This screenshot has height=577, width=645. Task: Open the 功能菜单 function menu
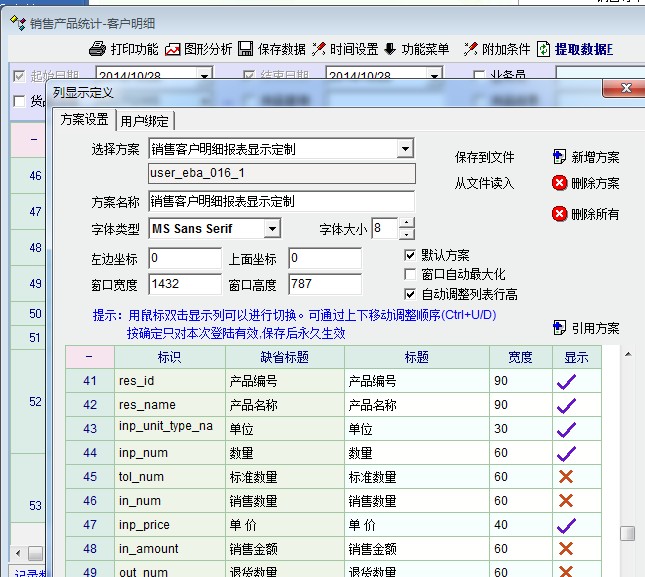coord(390,48)
